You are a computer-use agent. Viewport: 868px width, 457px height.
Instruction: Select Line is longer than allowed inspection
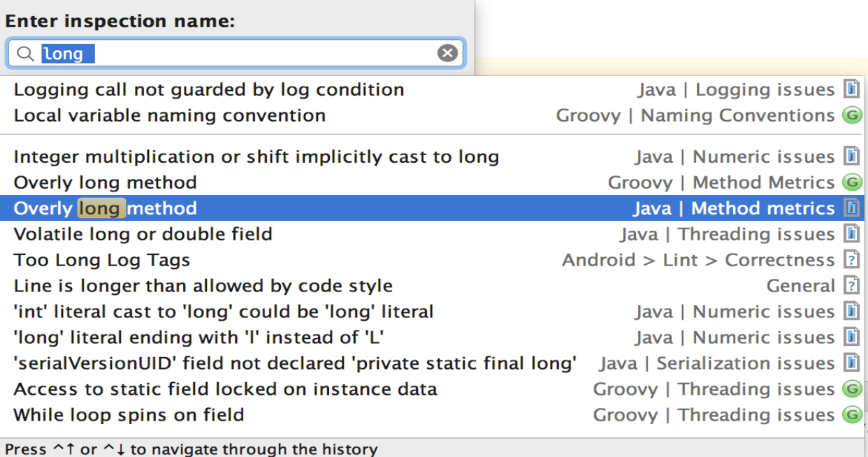click(x=203, y=286)
